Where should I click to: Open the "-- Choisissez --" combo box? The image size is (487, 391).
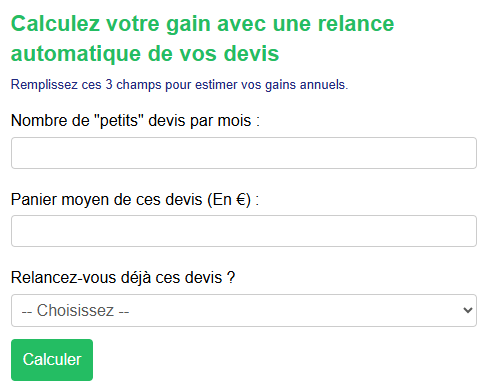(244, 310)
